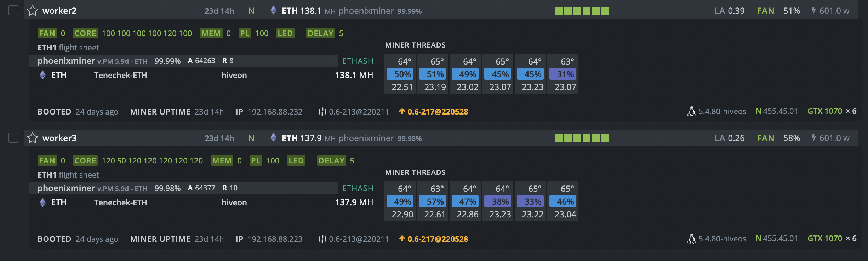Image resolution: width=868 pixels, height=261 pixels.
Task: Click LED tag for worker3
Action: (296, 160)
